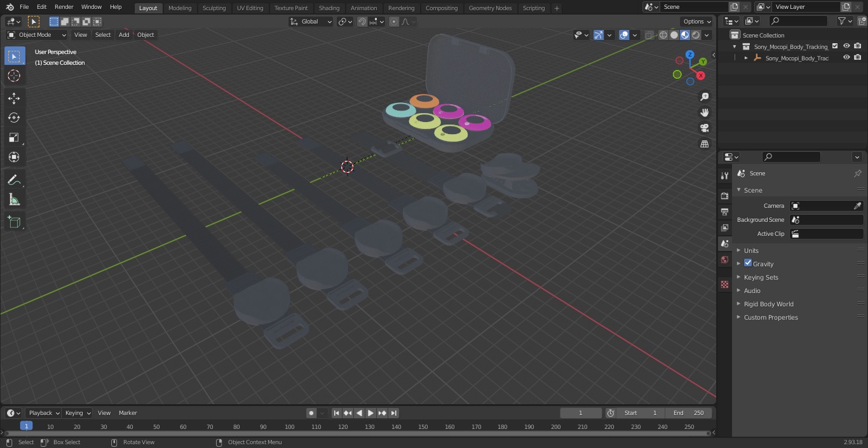Create a new scene with copy icon
This screenshot has height=448, width=868.
(x=734, y=6)
